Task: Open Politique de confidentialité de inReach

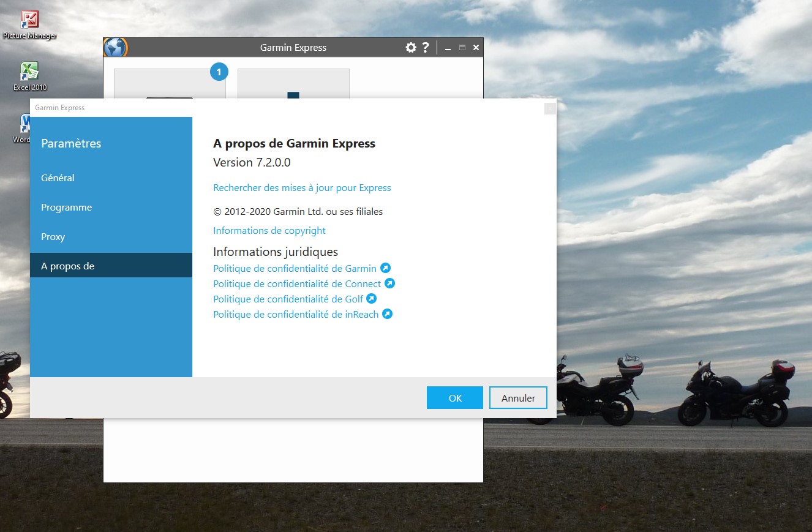Action: point(296,314)
